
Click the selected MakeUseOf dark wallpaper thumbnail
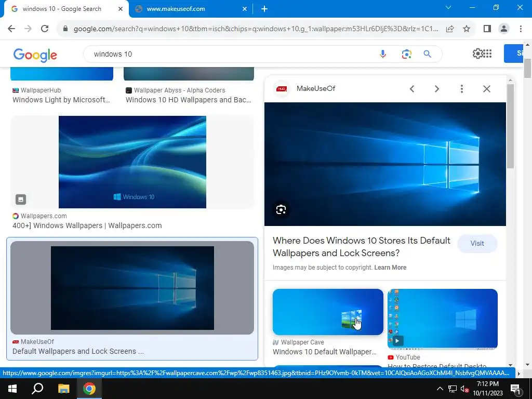(x=132, y=288)
